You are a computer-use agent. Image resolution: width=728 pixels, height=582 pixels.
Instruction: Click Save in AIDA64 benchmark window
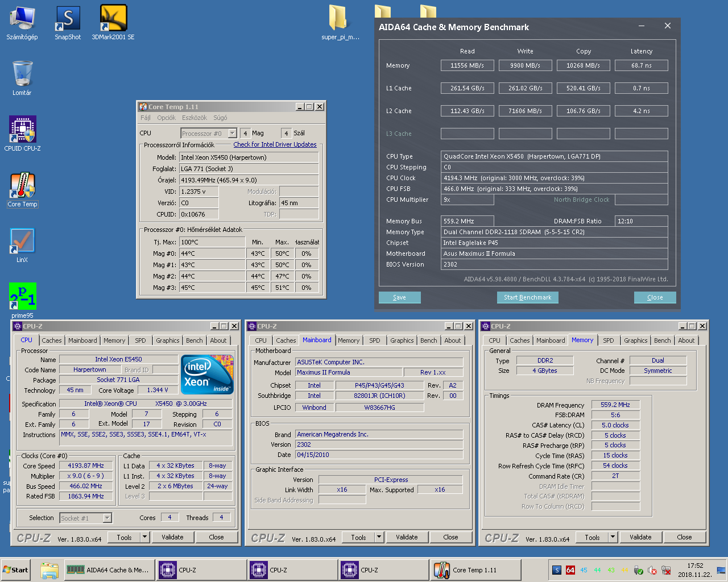pyautogui.click(x=400, y=297)
